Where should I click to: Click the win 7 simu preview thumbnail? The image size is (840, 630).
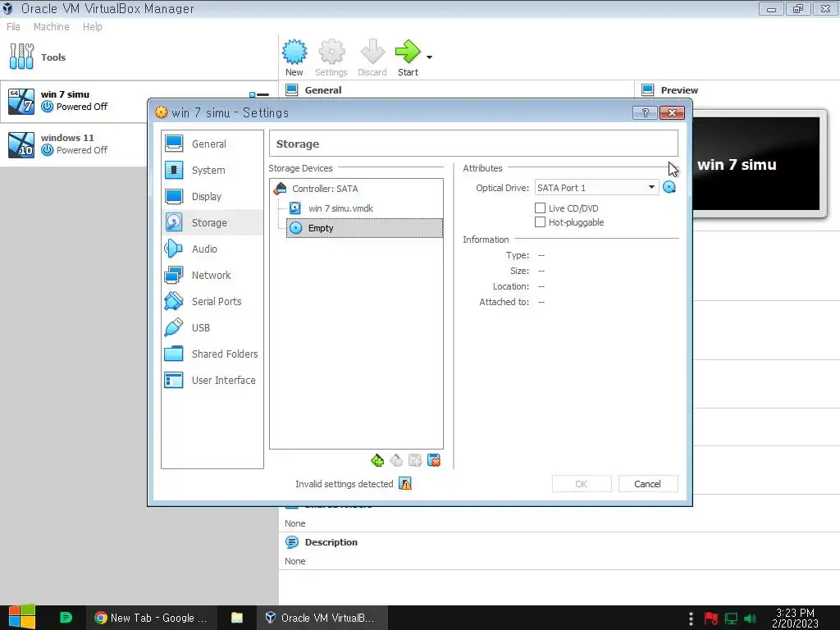tap(756, 164)
